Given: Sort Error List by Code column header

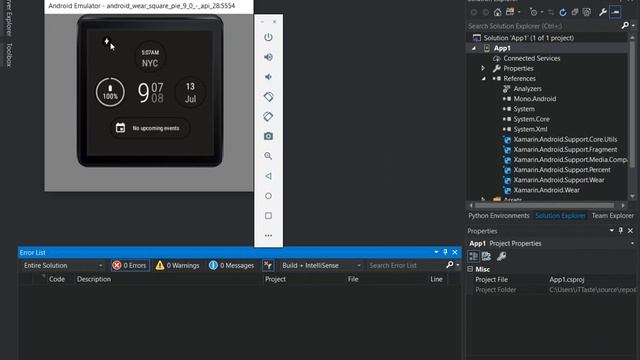Looking at the screenshot, I should (57, 279).
